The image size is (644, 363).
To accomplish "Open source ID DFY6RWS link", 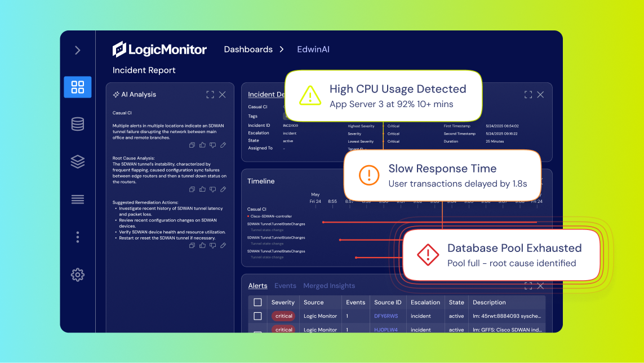I will click(386, 316).
